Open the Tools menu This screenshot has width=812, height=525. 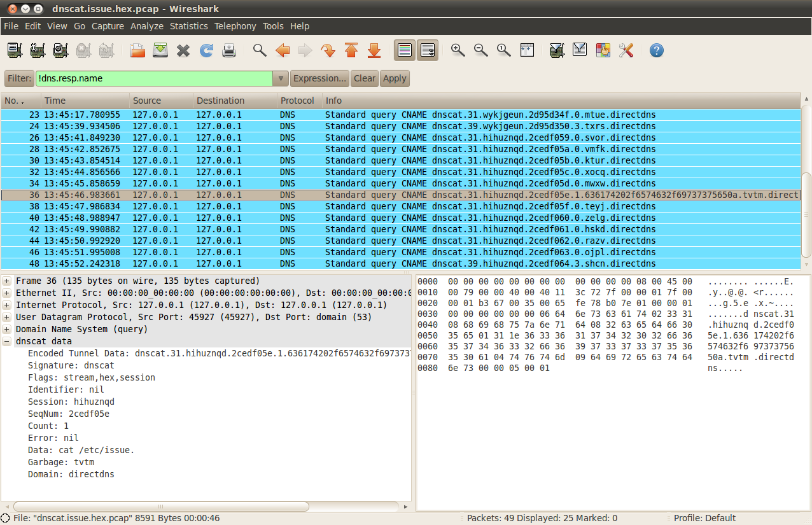[x=273, y=26]
